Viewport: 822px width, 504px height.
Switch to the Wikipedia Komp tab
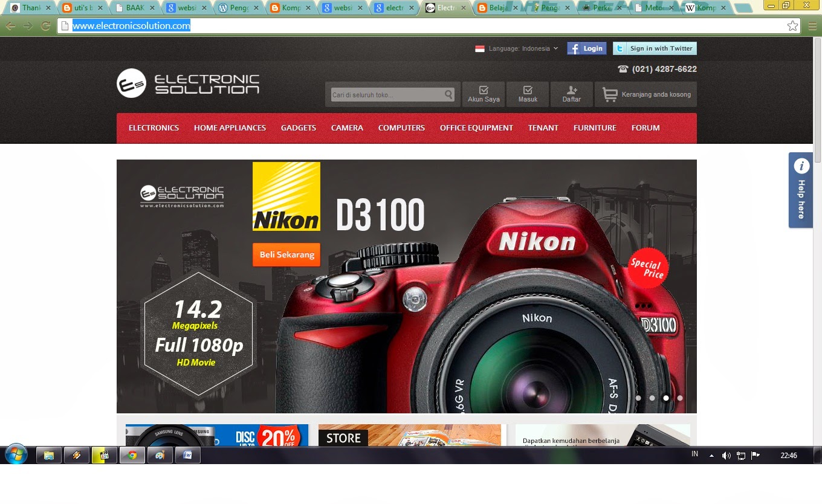tap(707, 8)
